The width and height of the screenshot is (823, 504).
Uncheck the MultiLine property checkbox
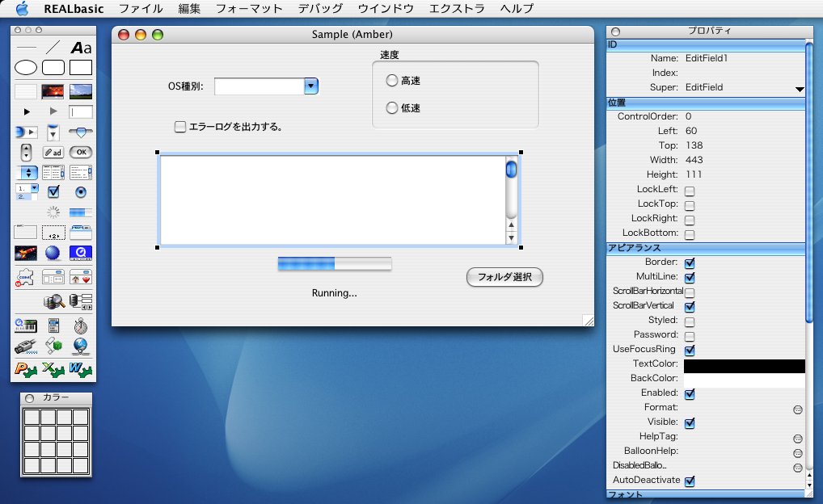pos(690,277)
